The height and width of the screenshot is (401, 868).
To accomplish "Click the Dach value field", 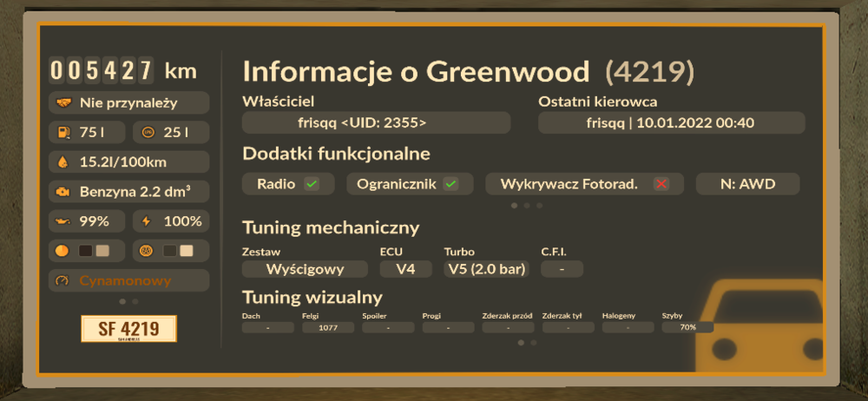I will point(268,327).
